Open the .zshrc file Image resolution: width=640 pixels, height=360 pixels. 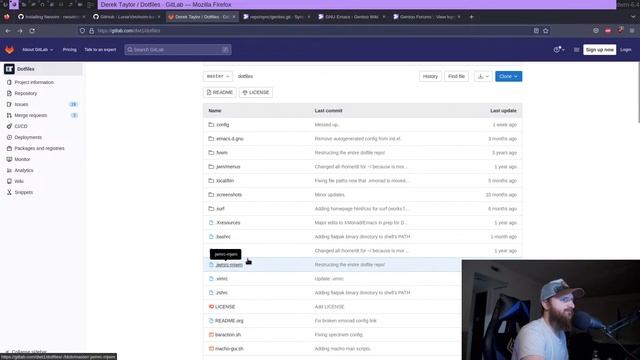pyautogui.click(x=222, y=293)
